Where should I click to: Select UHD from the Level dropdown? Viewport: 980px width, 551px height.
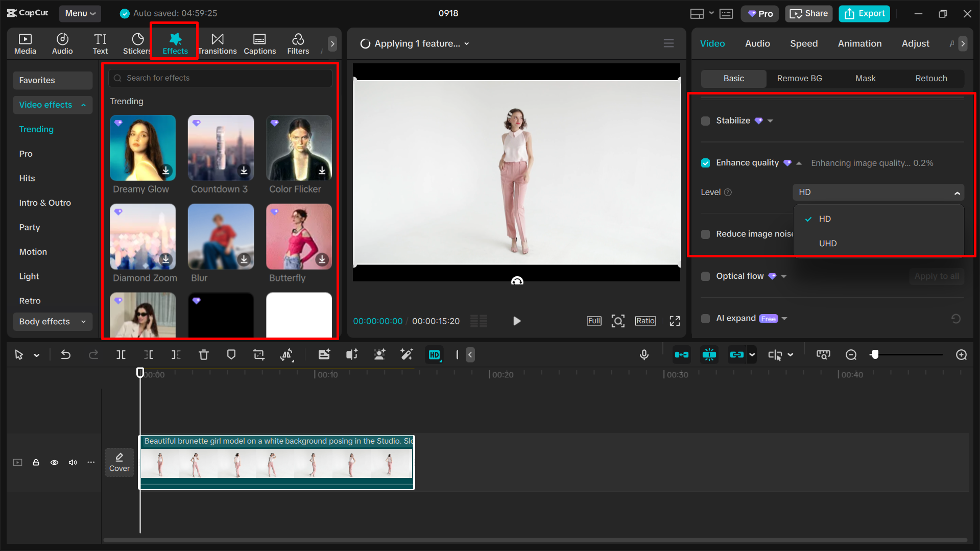[x=827, y=243]
